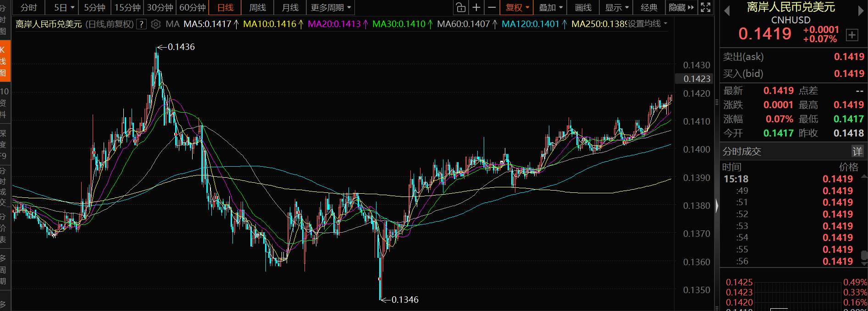868x311 pixels.
Task: Switch to the 周线 weekly tab
Action: (258, 7)
